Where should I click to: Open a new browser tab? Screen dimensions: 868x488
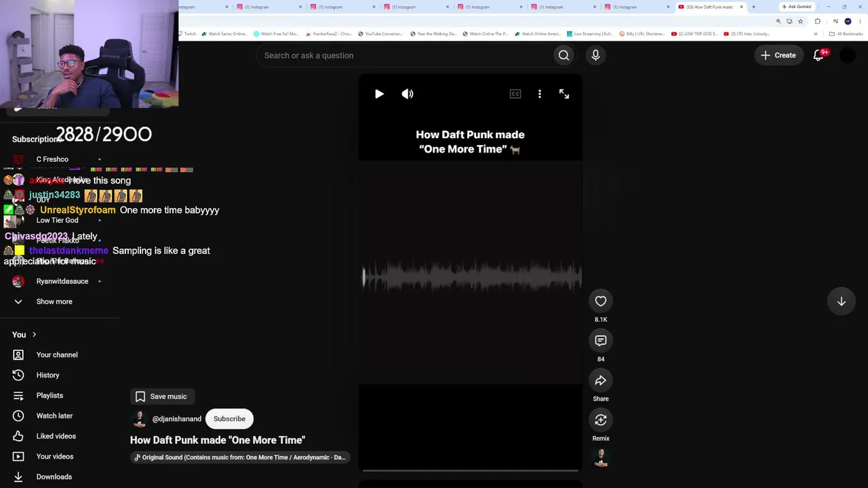coord(753,7)
